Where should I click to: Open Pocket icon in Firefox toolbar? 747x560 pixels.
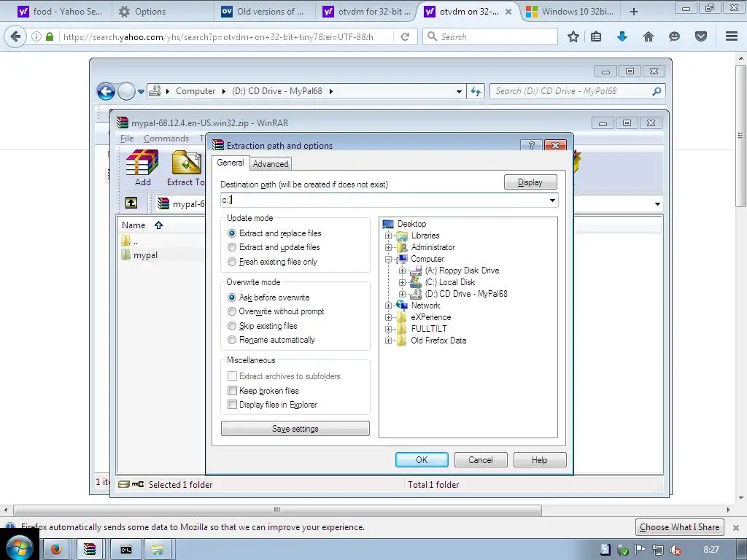701,36
